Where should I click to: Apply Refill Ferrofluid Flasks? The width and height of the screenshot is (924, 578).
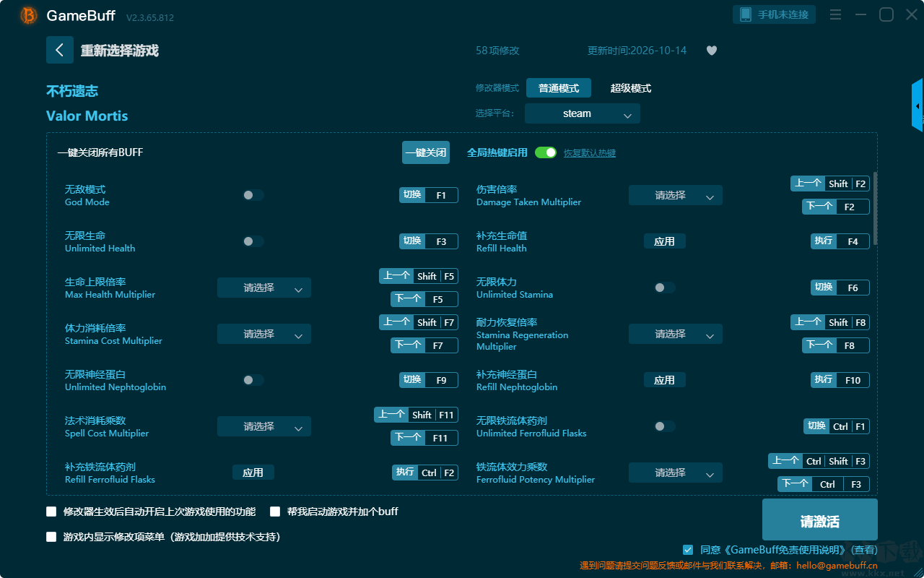(253, 473)
